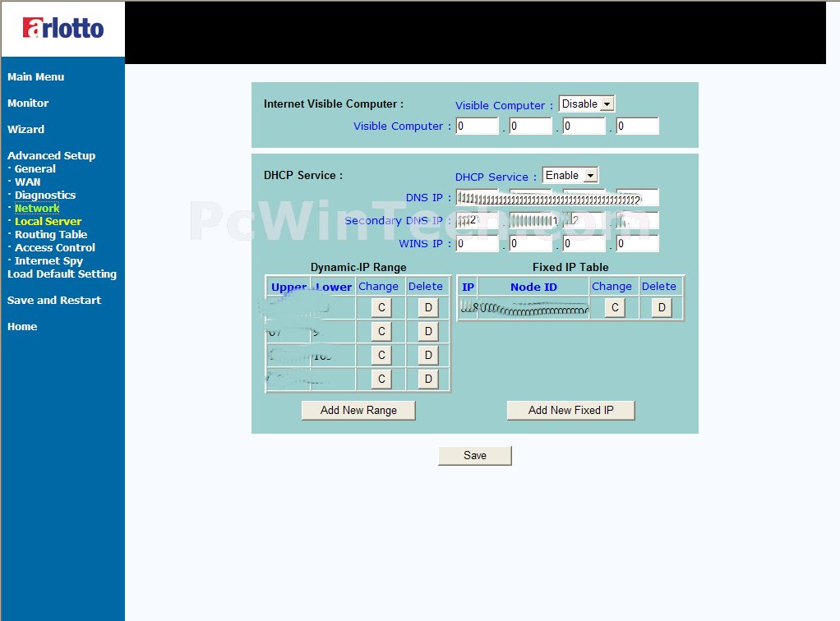Click Node ID column header

click(533, 287)
